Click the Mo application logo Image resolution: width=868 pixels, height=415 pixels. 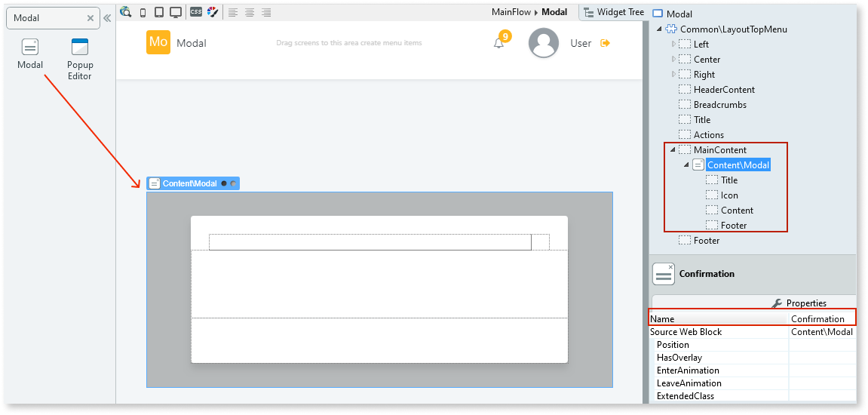tap(158, 42)
